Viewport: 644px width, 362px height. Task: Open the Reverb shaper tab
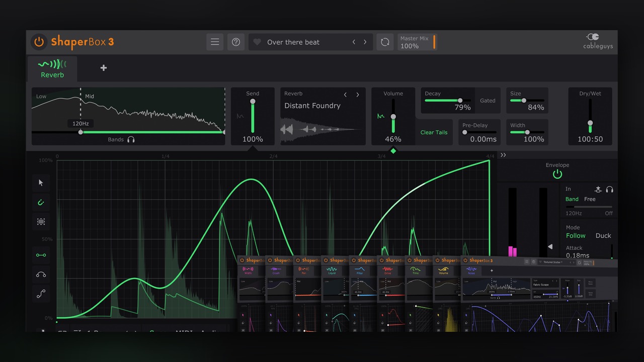click(52, 69)
